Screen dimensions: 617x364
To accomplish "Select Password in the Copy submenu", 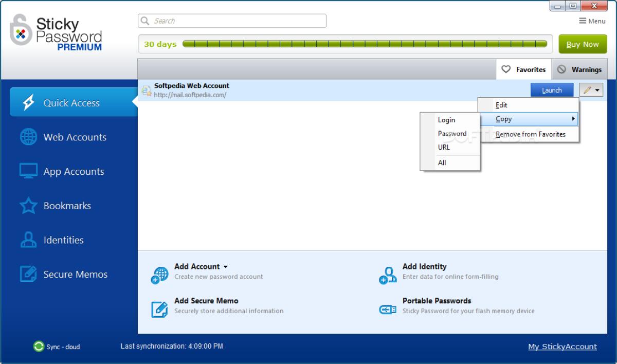I will pos(452,133).
